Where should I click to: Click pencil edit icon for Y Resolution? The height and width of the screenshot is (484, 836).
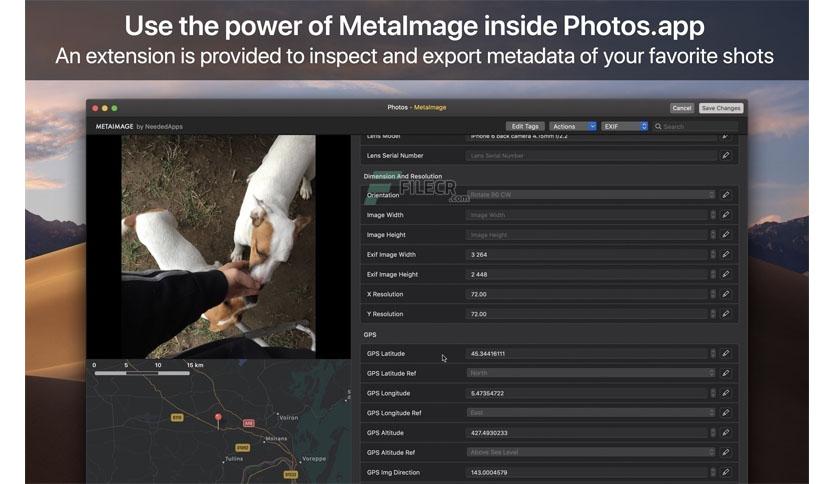tap(726, 314)
